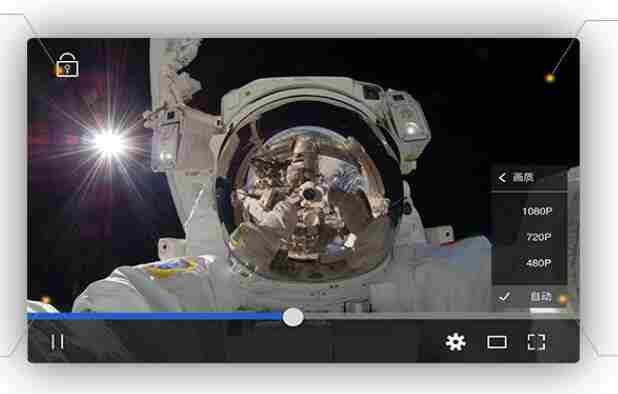Go back using the chevron beside 画质

502,178
